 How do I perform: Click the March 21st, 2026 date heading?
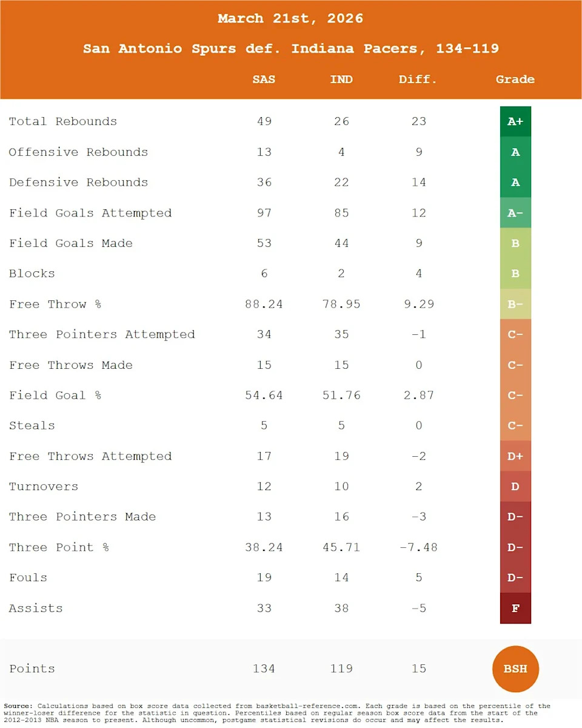tap(291, 19)
